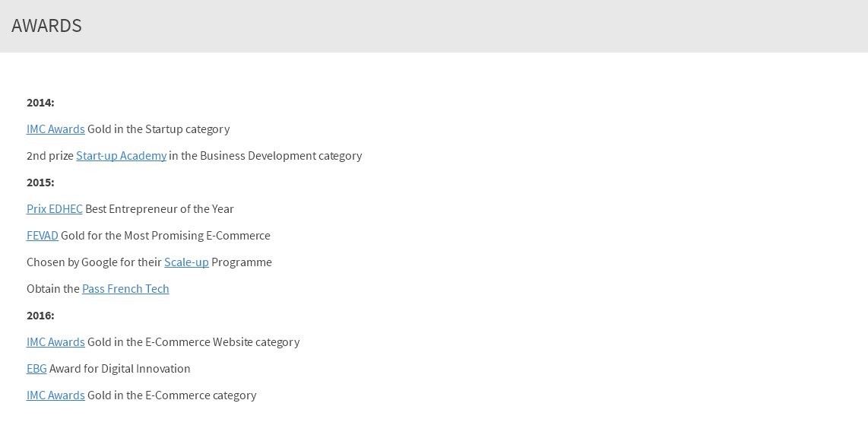Open the Prix EDHEC link

[x=54, y=209]
